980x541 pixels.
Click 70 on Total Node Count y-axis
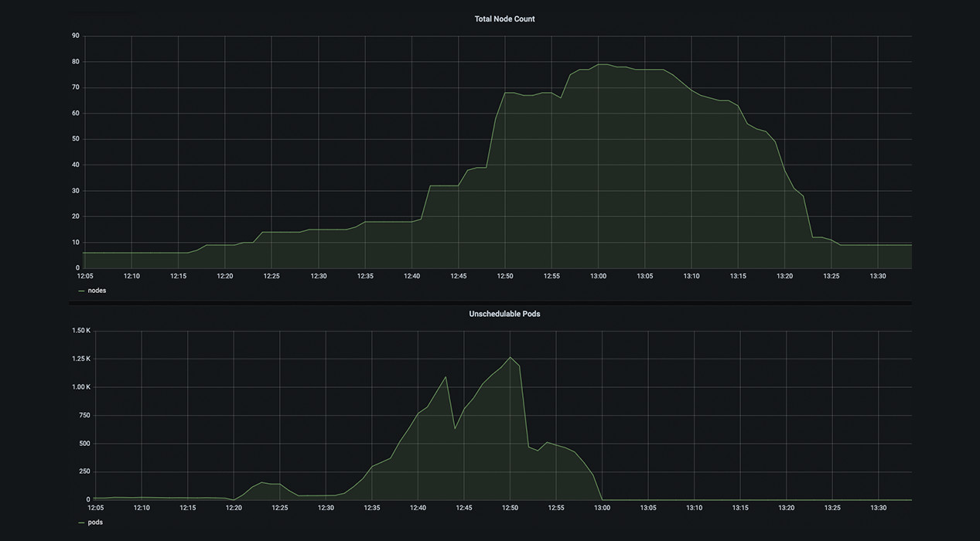75,87
